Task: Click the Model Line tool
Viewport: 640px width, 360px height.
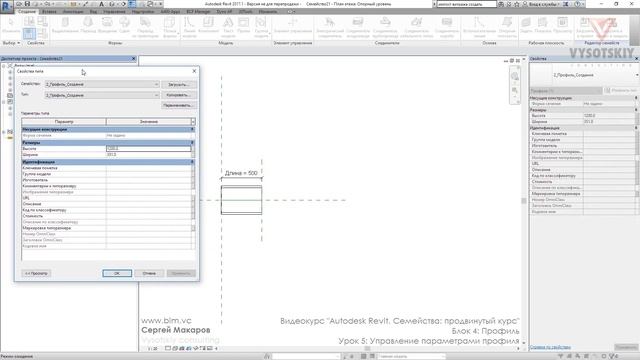Action: (189, 27)
